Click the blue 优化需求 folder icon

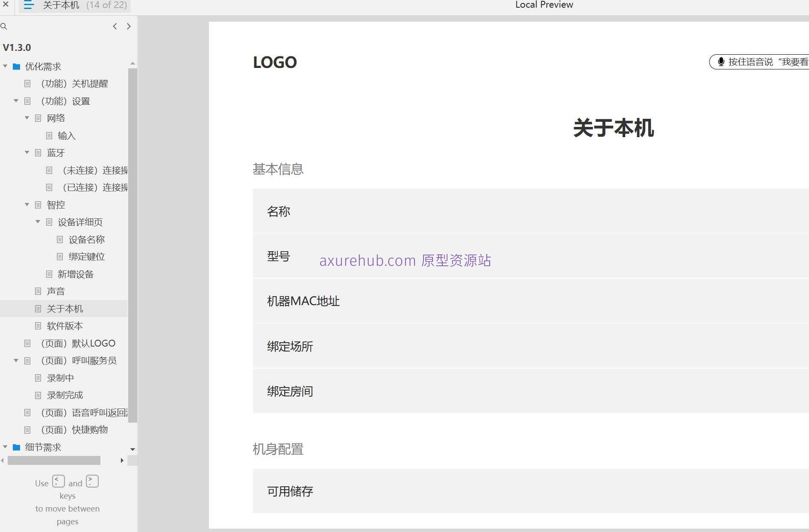tap(17, 67)
